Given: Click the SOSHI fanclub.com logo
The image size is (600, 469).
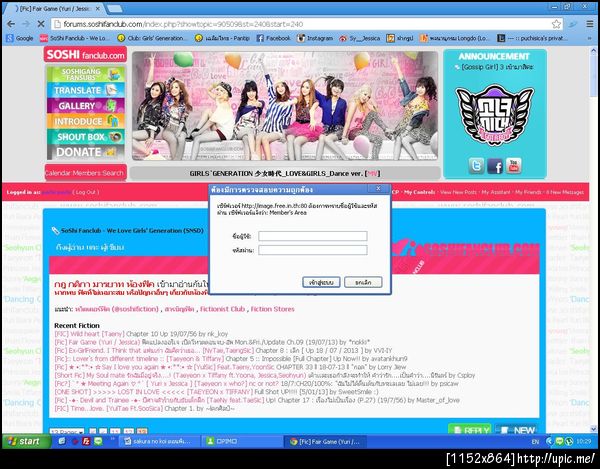Looking at the screenshot, I should coord(85,54).
